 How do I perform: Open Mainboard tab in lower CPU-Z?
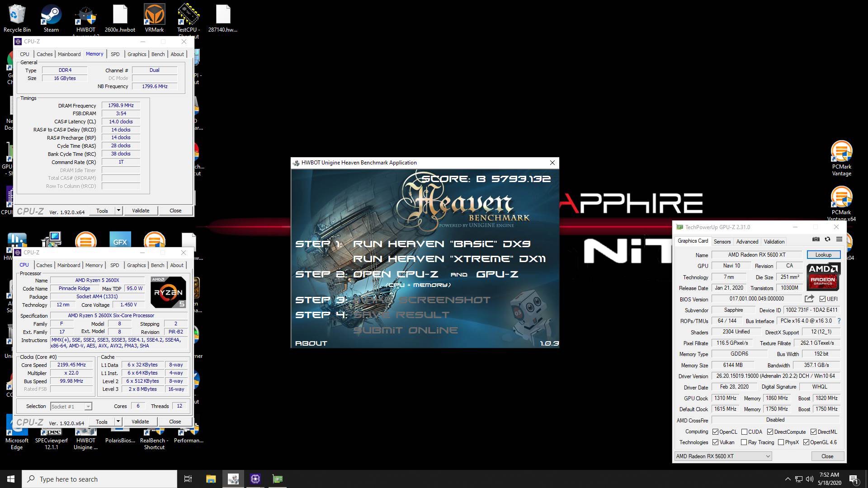[x=69, y=265]
